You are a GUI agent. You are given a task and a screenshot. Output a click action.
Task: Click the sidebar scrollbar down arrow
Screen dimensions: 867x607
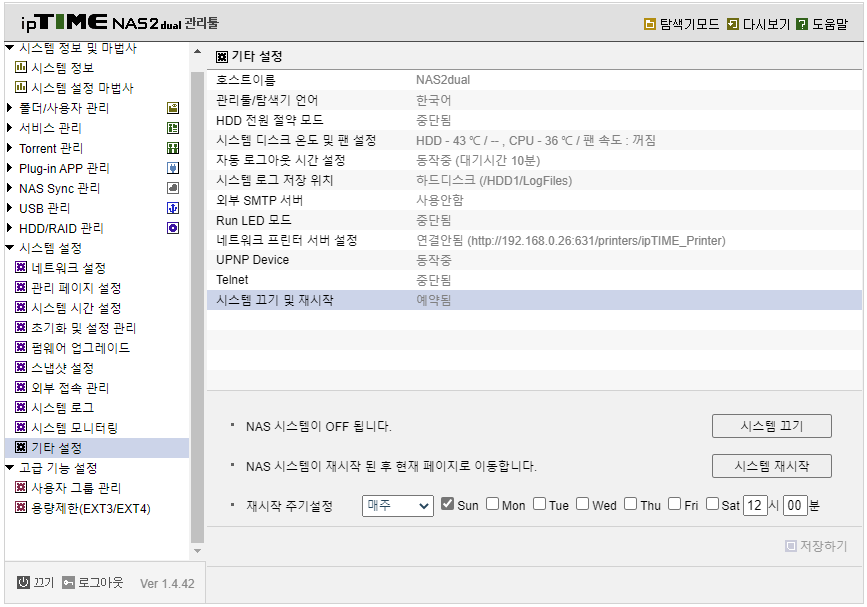(x=197, y=551)
